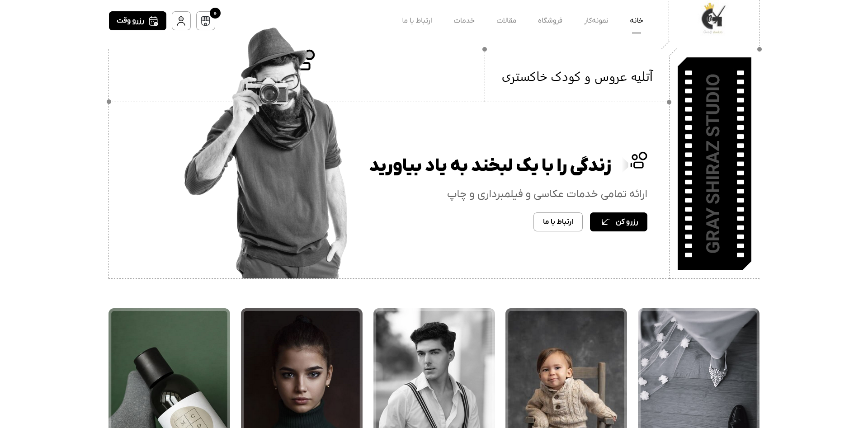Open the مقالات menu item
This screenshot has height=428, width=868.
click(x=506, y=20)
